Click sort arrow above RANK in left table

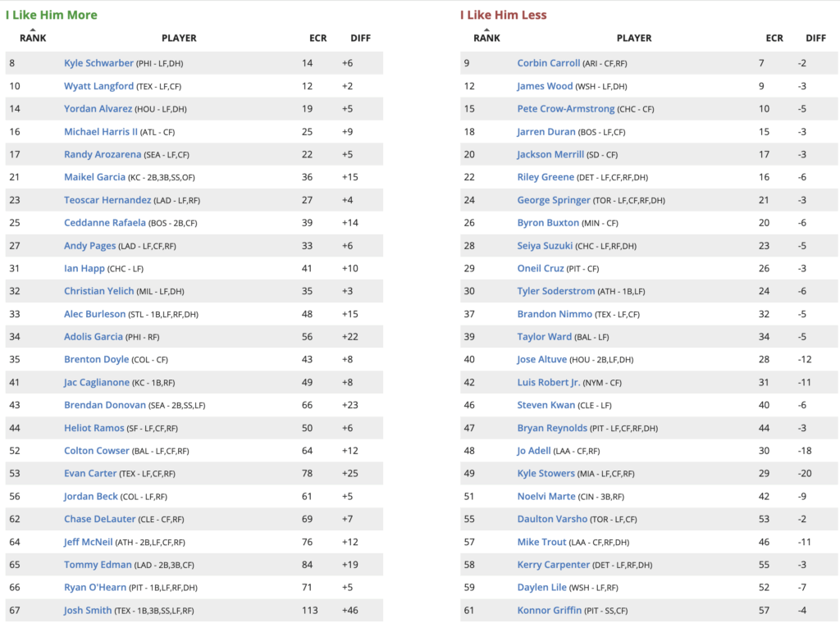pyautogui.click(x=33, y=30)
